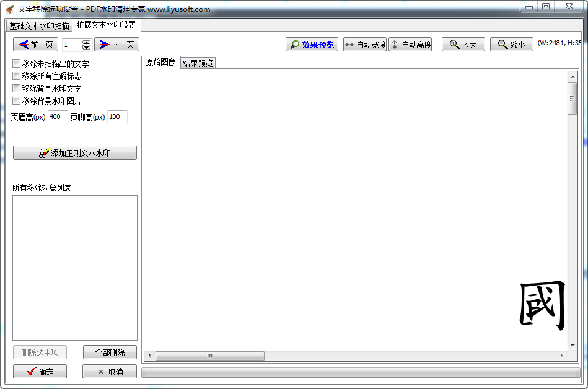Go to previous page with 前一页 arrow

click(35, 44)
